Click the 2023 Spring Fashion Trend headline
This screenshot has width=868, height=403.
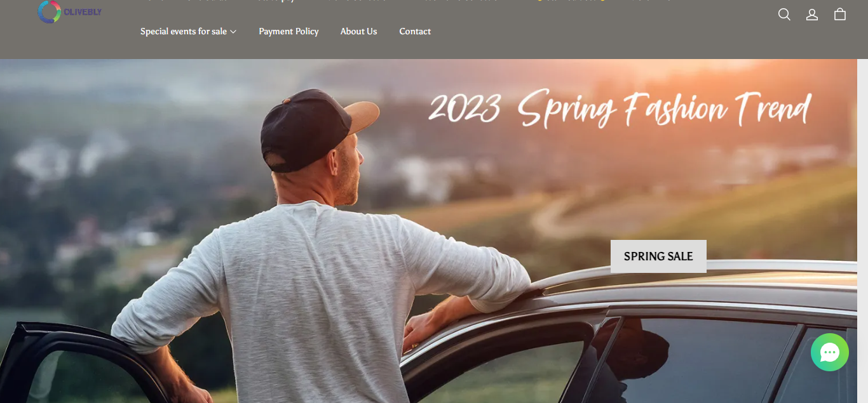click(620, 109)
